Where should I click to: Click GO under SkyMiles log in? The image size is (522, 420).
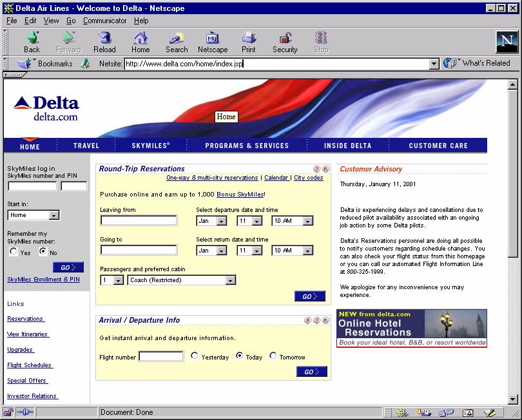68,267
